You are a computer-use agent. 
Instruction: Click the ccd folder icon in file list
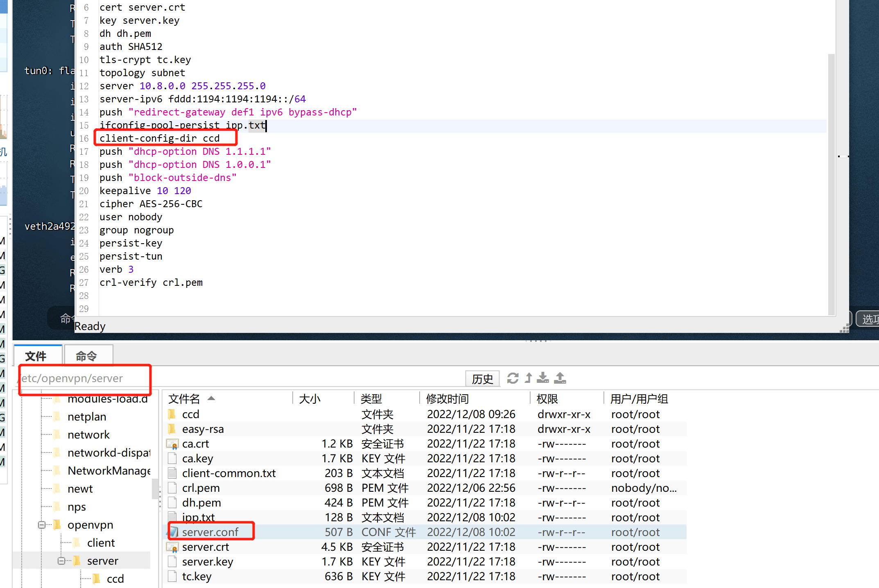click(172, 414)
